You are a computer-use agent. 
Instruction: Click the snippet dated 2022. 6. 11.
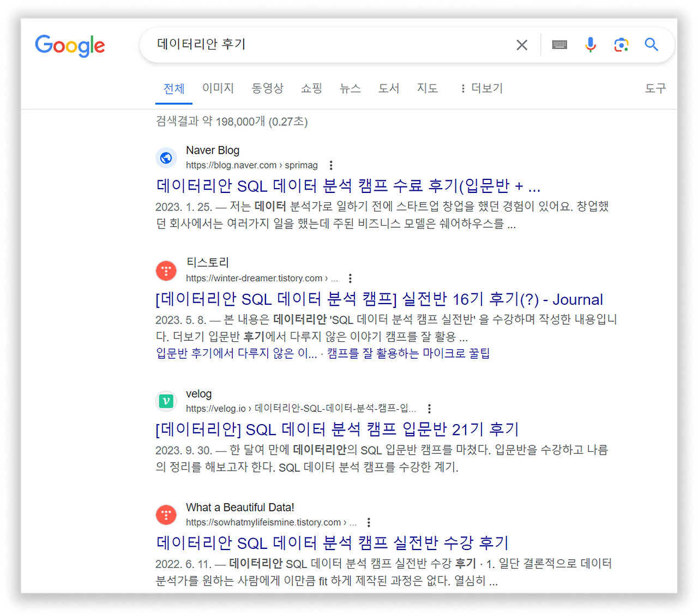[384, 572]
